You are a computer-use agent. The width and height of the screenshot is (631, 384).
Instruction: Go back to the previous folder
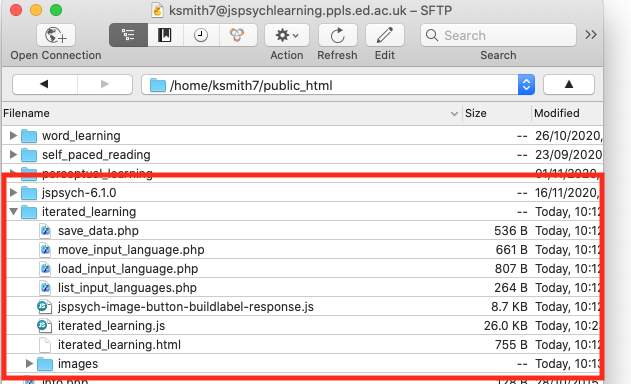[x=45, y=84]
